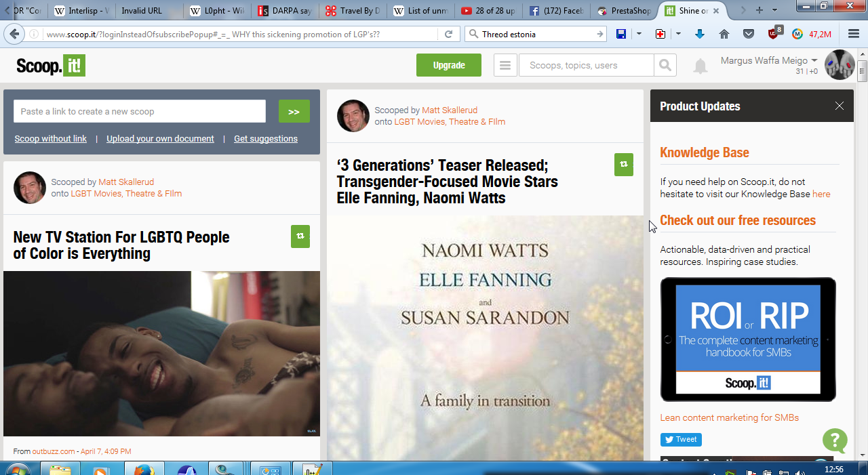This screenshot has height=475, width=868.
Task: Switch to the PrestaShop tab
Action: pos(623,11)
